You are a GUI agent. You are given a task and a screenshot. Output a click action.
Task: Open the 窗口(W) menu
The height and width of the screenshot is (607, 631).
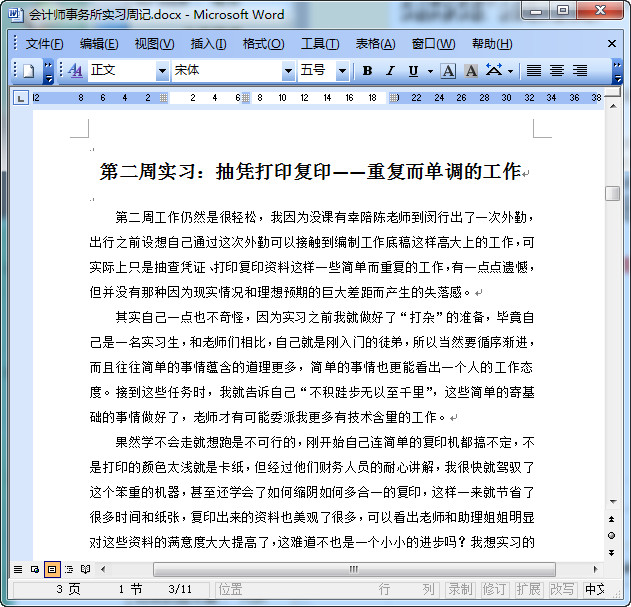(x=433, y=43)
